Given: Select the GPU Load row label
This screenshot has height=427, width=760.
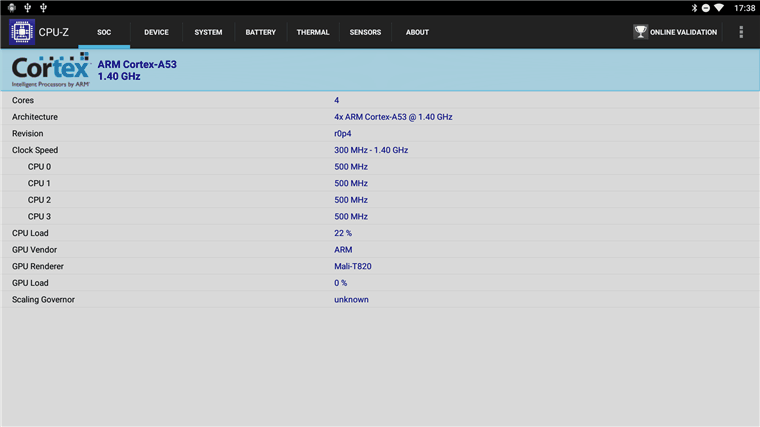Looking at the screenshot, I should click(x=30, y=283).
